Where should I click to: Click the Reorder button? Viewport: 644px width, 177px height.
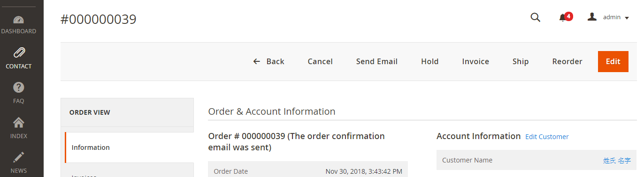[567, 61]
